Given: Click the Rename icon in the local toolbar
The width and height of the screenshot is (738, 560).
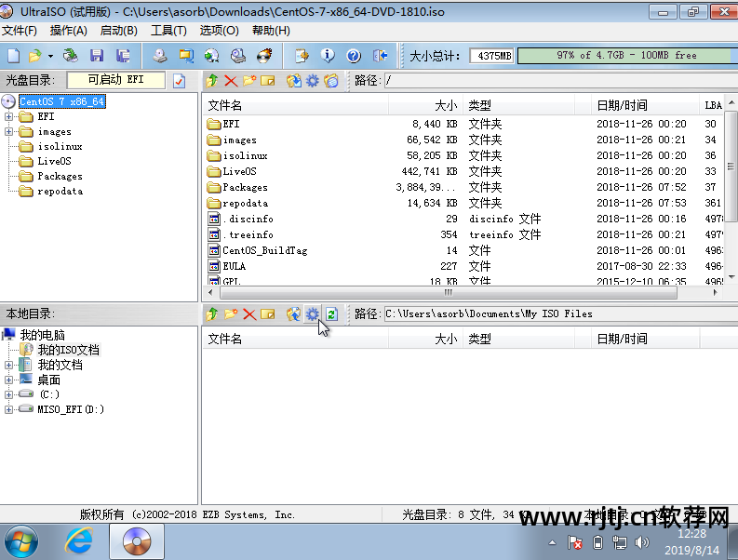Looking at the screenshot, I should [268, 313].
